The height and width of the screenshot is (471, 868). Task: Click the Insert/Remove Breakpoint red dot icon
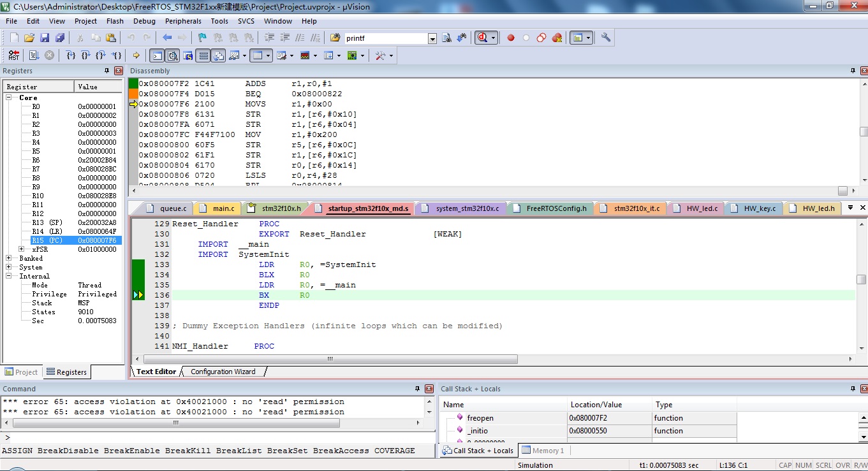click(x=511, y=38)
